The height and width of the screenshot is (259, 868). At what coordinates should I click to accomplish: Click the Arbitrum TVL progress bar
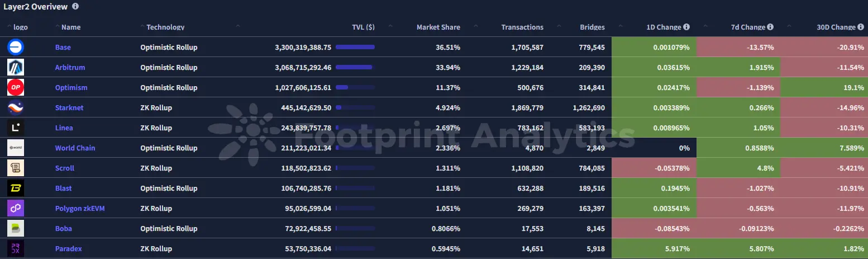[355, 68]
